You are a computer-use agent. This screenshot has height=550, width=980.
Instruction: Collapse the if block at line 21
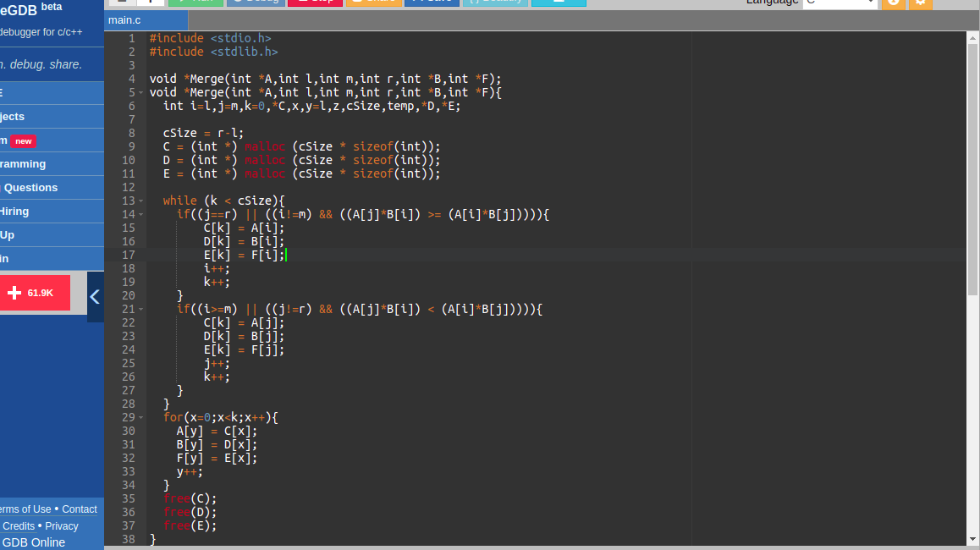tap(141, 310)
